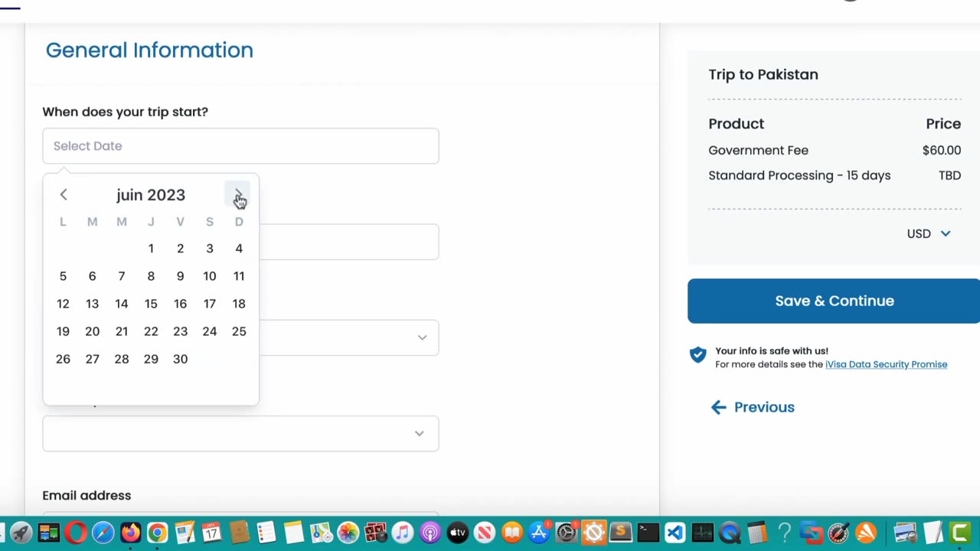This screenshot has height=551, width=980.
Task: Click the Previous back arrow icon
Action: [718, 407]
